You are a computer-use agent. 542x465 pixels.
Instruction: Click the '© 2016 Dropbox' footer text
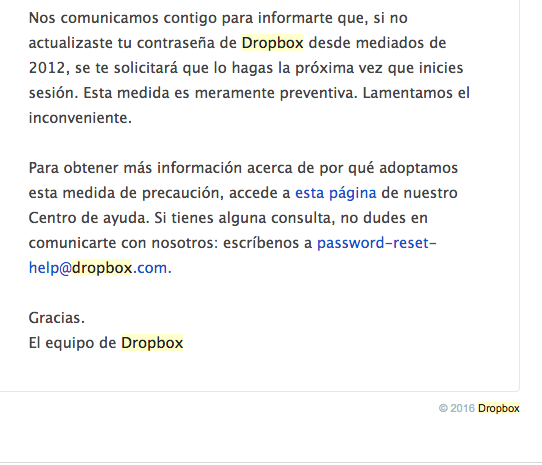[479, 408]
